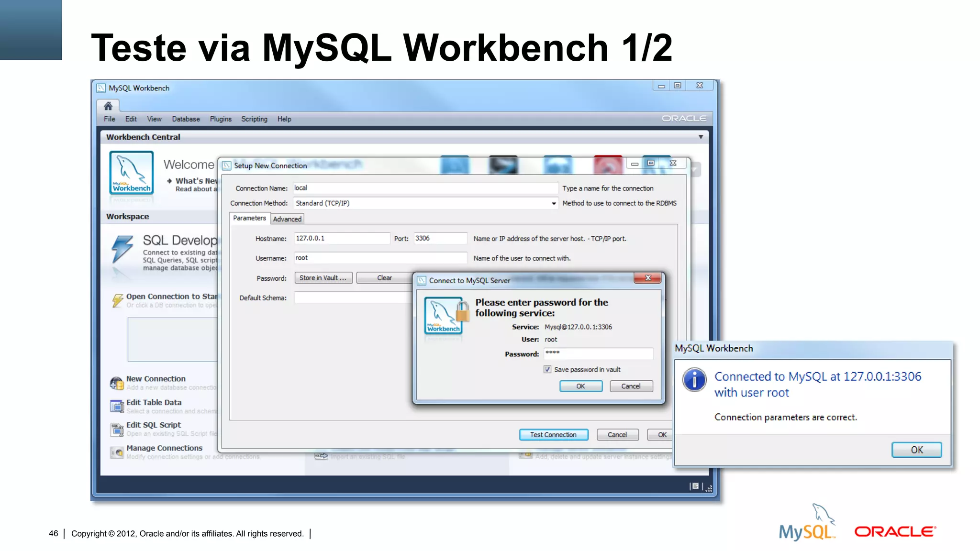
Task: Open the Database menu
Action: (186, 119)
